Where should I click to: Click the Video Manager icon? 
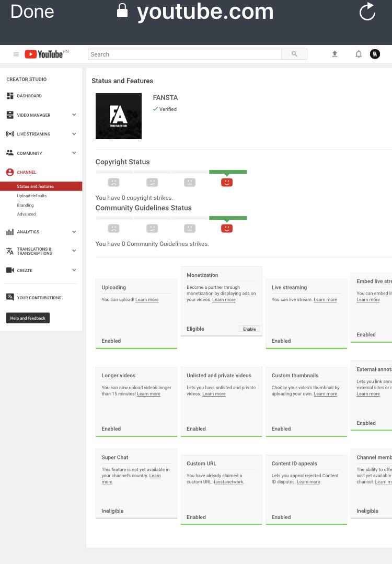point(10,115)
